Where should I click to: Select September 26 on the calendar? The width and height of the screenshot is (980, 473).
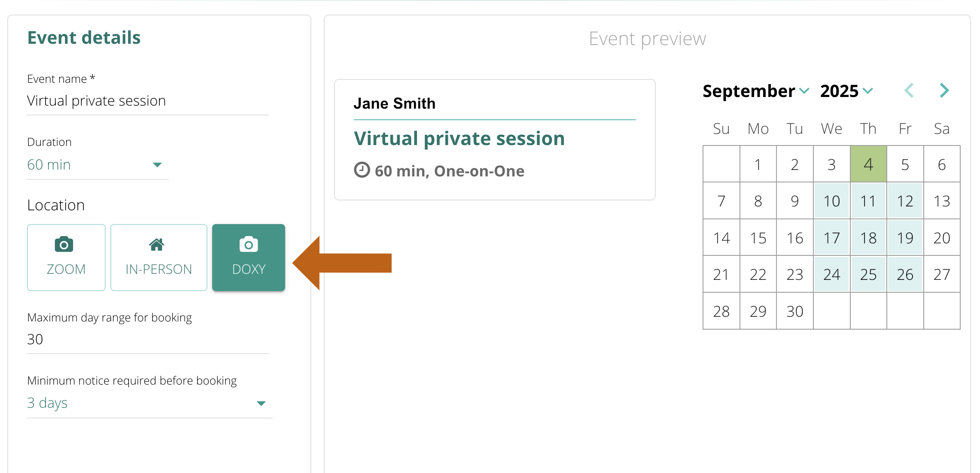pos(905,274)
